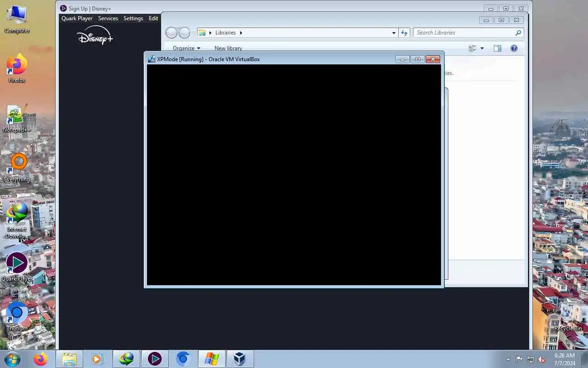This screenshot has width=588, height=368.
Task: Open the Edit menu in Quark Player
Action: pos(153,18)
